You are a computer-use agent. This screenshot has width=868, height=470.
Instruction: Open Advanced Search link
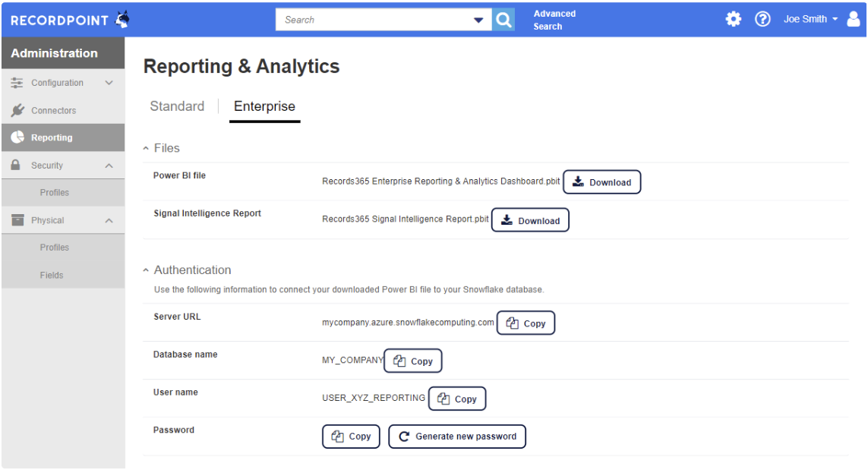[554, 20]
